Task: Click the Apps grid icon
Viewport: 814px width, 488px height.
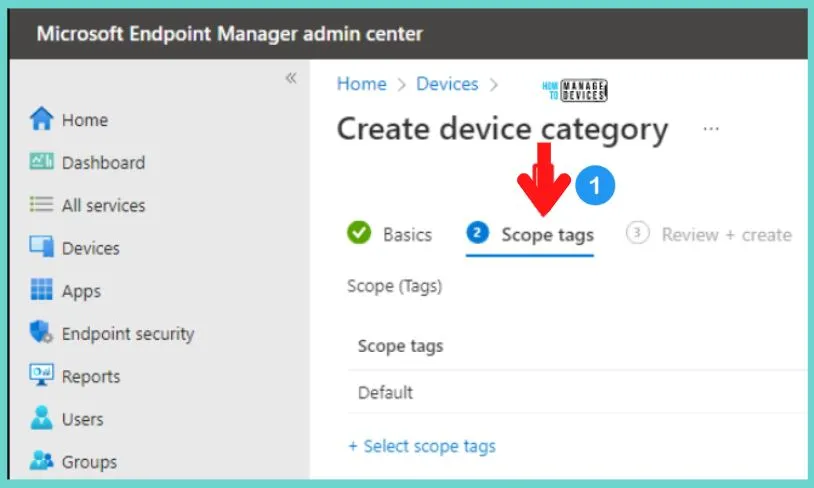Action: pyautogui.click(x=42, y=289)
